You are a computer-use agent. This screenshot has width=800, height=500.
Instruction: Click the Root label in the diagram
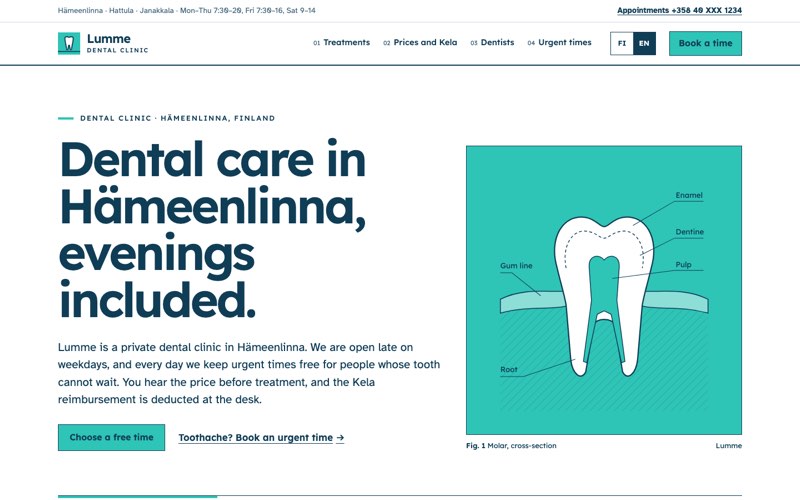[x=509, y=369]
